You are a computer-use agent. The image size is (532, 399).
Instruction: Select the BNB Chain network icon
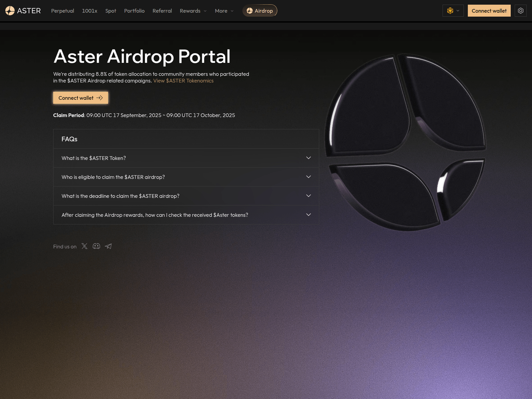(x=450, y=10)
